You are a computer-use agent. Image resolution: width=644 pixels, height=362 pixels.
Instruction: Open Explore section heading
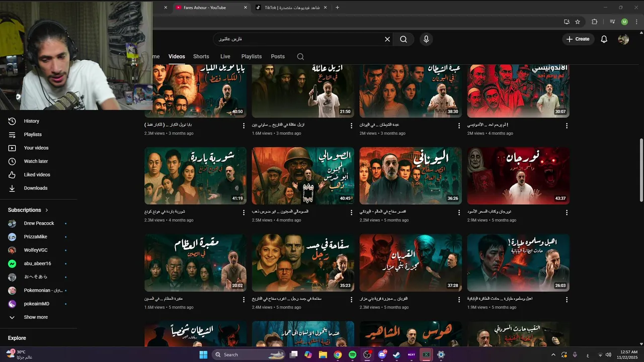point(17,338)
